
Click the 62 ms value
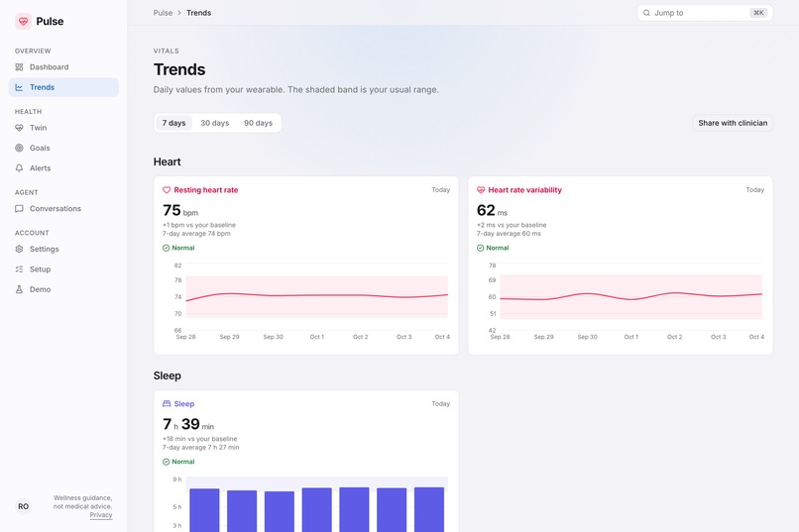tap(493, 210)
